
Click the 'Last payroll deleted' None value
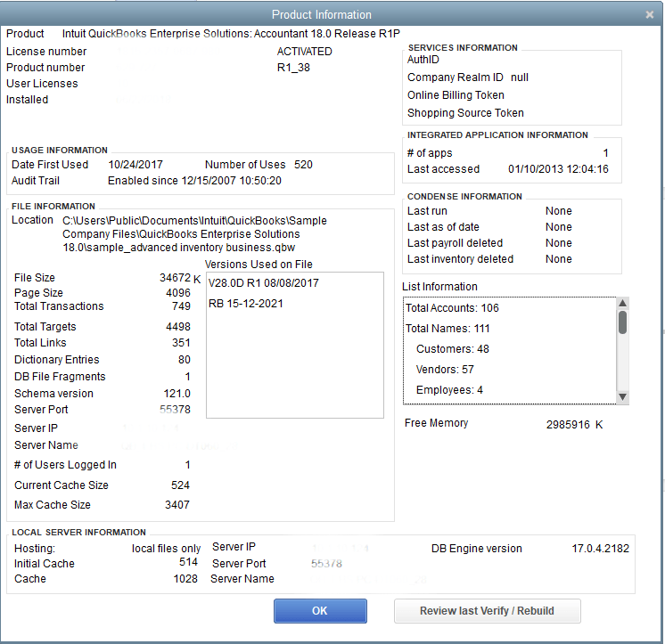559,243
